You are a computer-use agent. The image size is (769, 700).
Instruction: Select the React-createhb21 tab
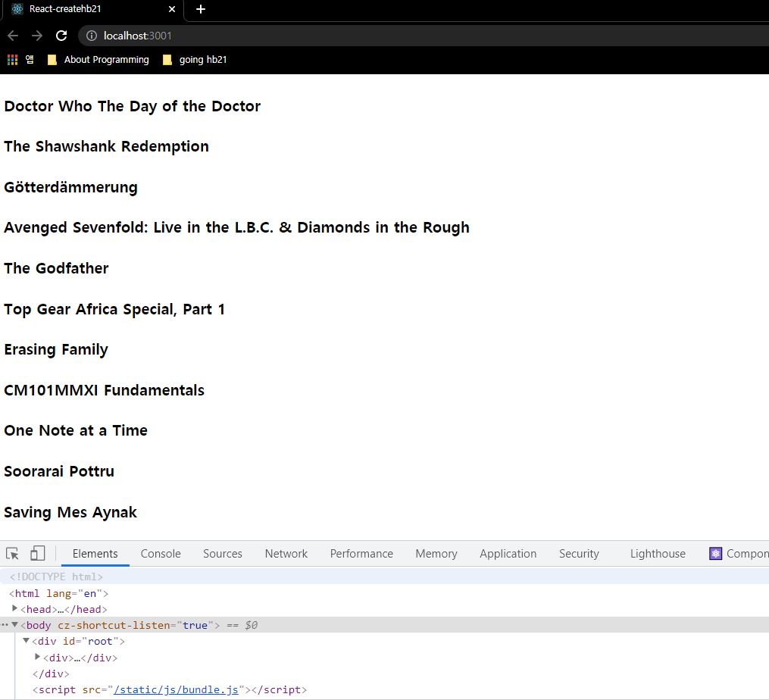pyautogui.click(x=92, y=9)
